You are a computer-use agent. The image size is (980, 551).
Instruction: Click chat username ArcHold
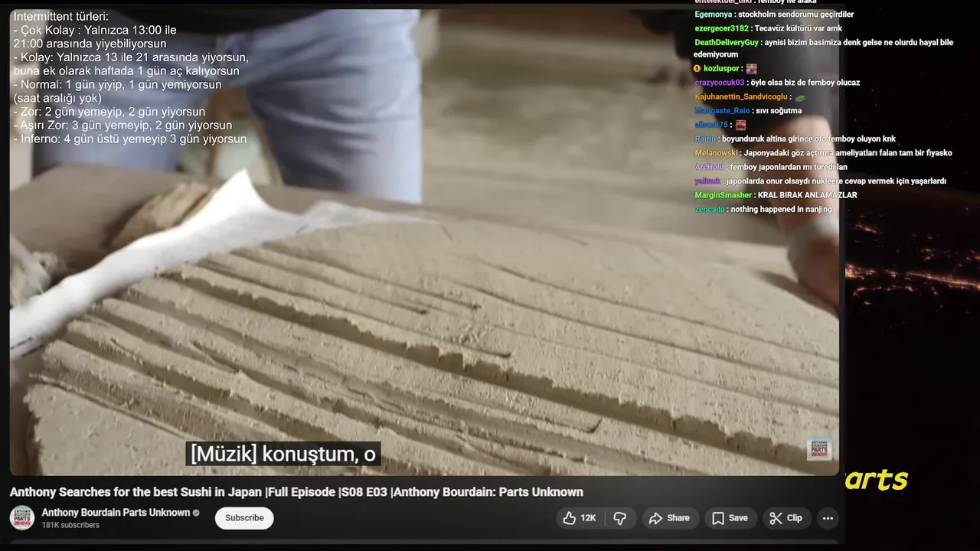click(x=709, y=167)
